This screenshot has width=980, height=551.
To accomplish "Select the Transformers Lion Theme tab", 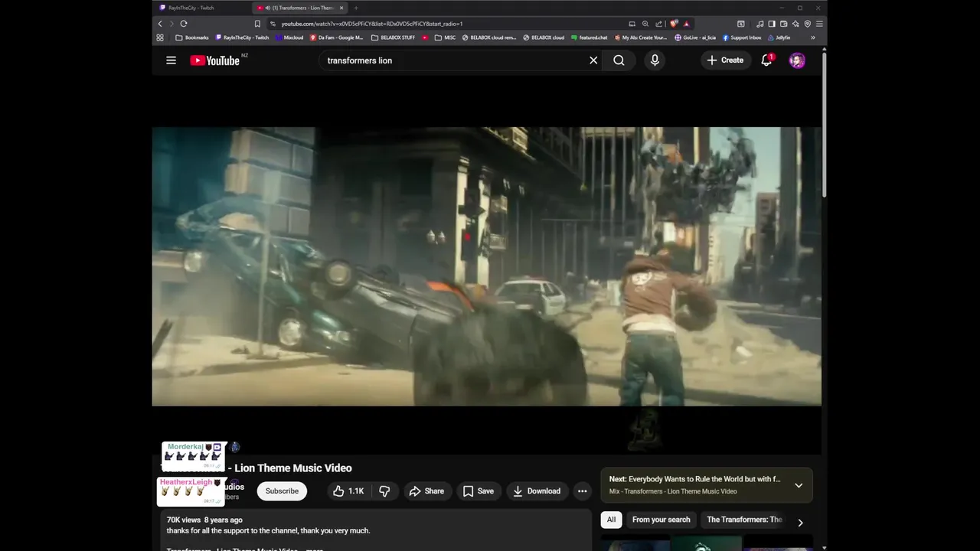I will click(x=299, y=8).
